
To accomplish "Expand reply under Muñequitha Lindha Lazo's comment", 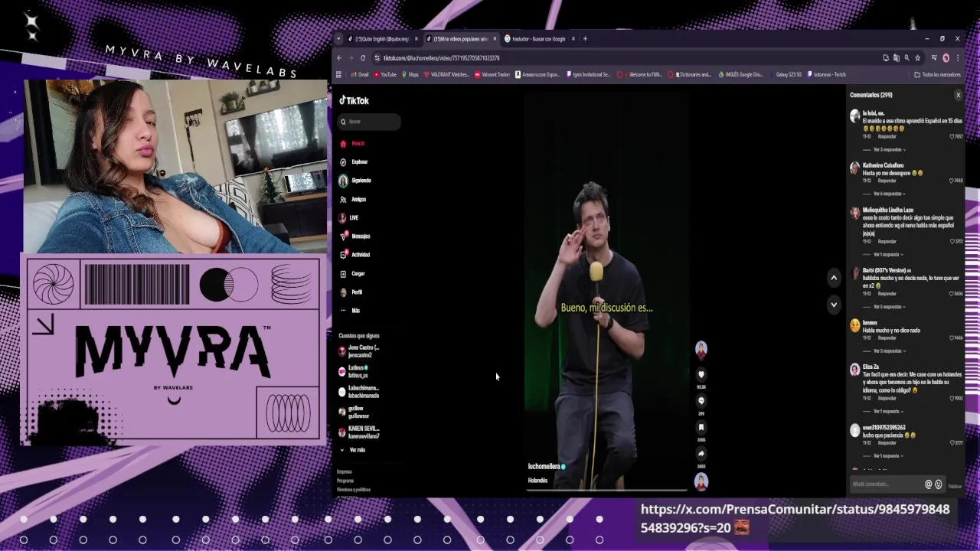I will pos(889,255).
